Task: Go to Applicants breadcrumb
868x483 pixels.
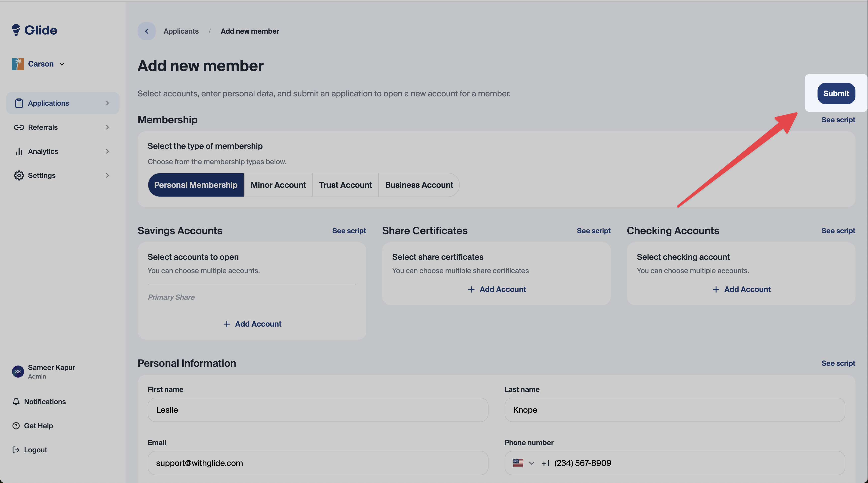Action: click(x=181, y=31)
